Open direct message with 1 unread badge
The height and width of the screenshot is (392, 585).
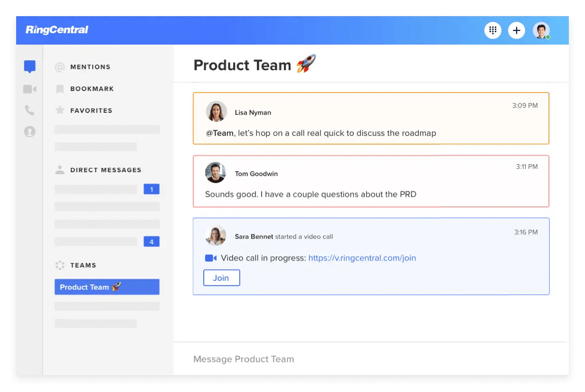tap(107, 189)
